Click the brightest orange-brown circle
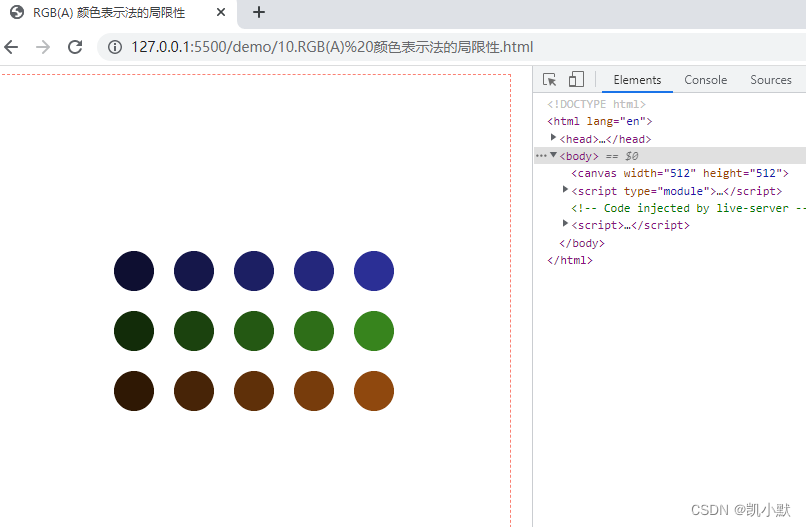This screenshot has width=806, height=527. point(374,391)
